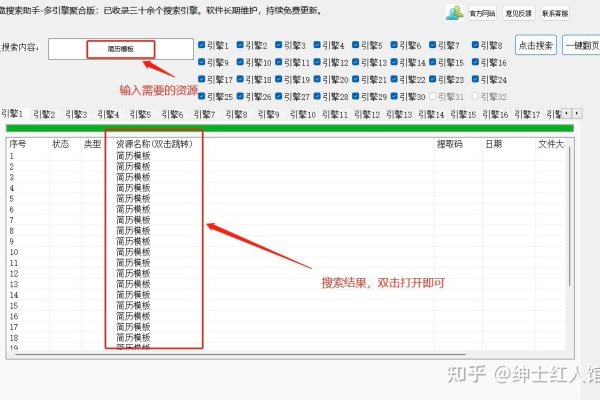Viewport: 600px width, 400px height.
Task: Disable the 引擎17 checkbox
Action: (x=202, y=79)
